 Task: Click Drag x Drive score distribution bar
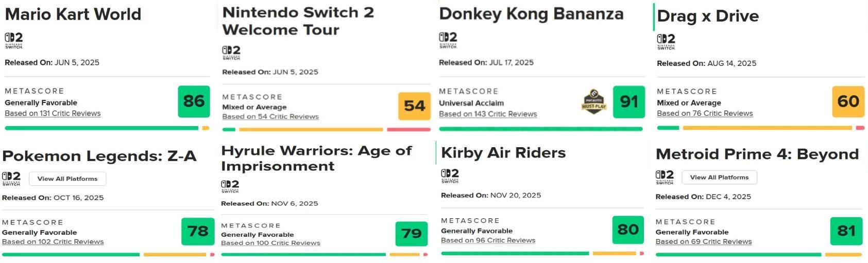pos(760,128)
